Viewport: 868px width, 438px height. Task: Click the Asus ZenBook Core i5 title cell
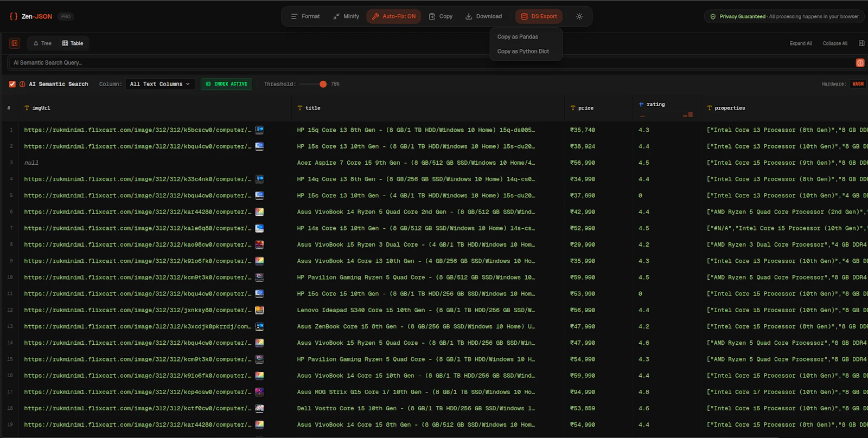[x=416, y=326]
